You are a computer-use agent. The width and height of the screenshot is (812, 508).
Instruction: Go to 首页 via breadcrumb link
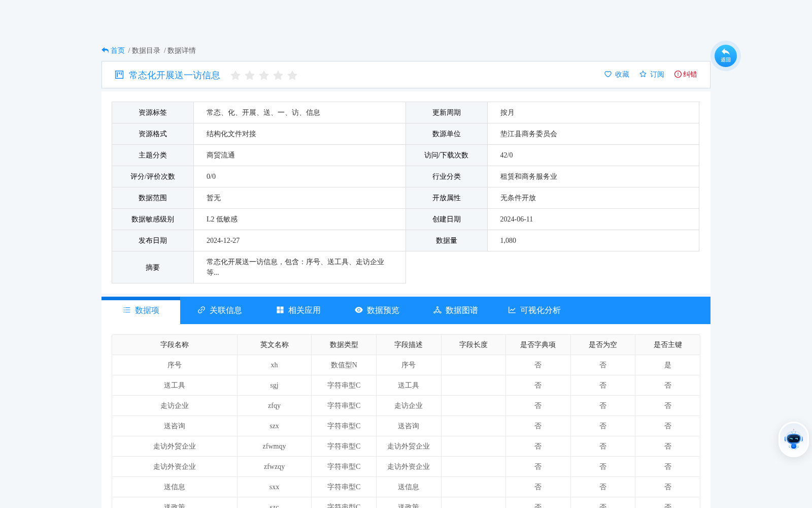click(x=118, y=50)
